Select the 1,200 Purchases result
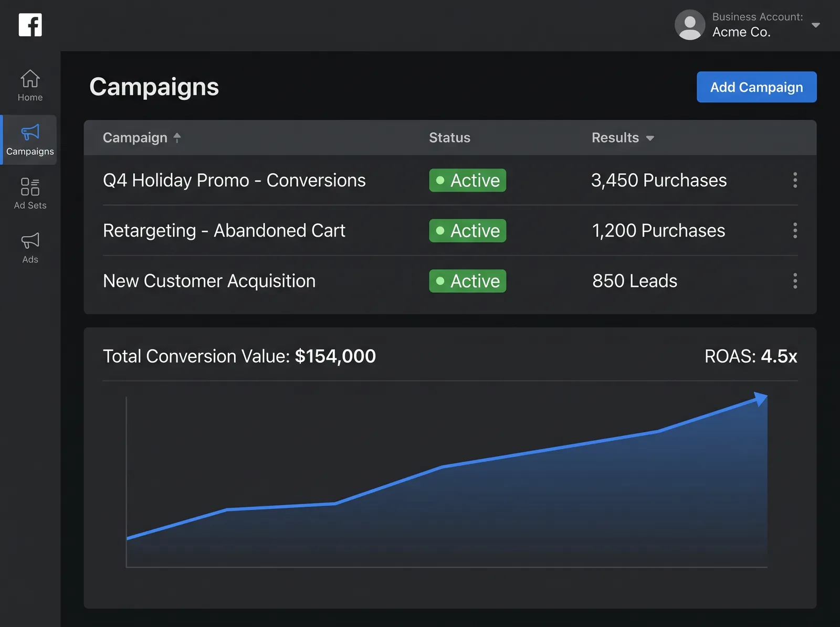 tap(658, 230)
